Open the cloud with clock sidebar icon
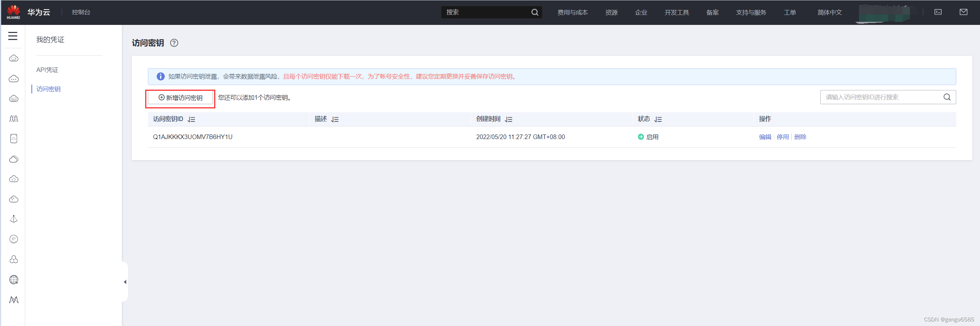Screen dimensions: 980x326 point(14,199)
